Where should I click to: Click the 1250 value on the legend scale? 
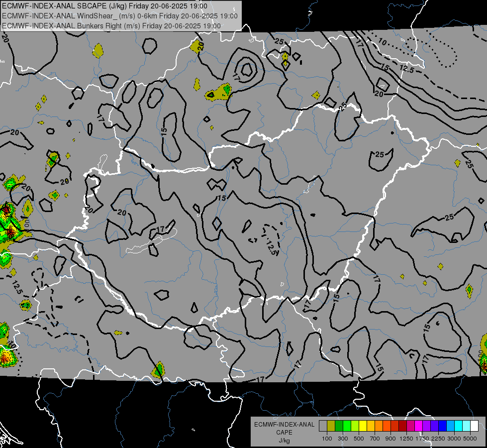click(406, 439)
